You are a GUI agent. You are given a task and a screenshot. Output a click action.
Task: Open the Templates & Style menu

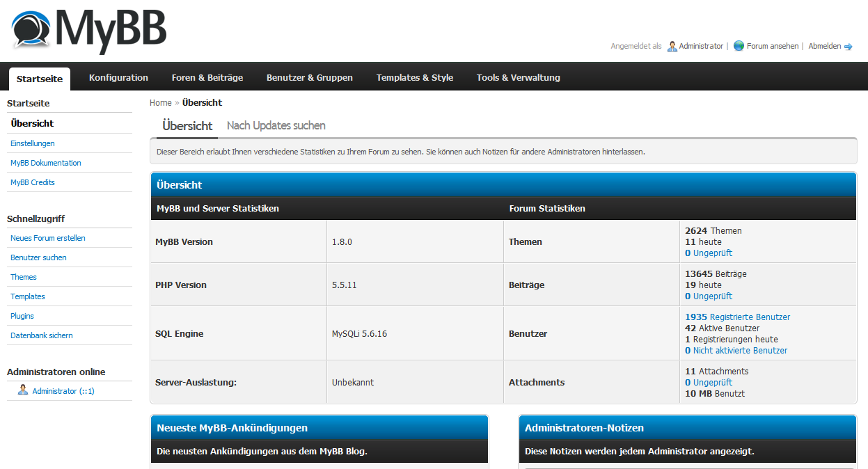(415, 78)
